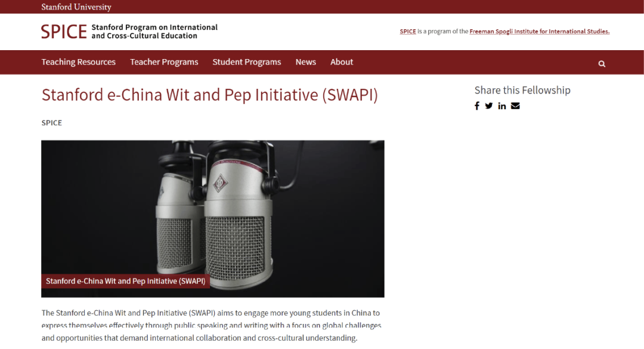This screenshot has width=644, height=349.
Task: Open the Student Programs menu
Action: [246, 62]
